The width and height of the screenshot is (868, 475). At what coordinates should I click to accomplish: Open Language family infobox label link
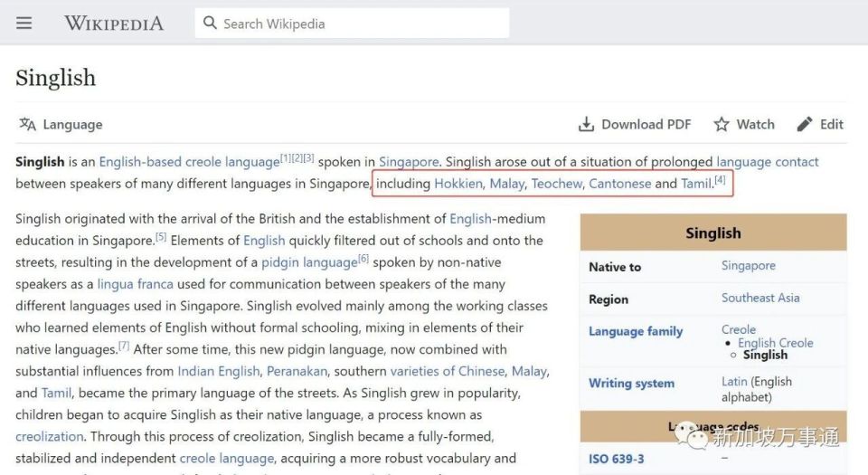pyautogui.click(x=636, y=331)
